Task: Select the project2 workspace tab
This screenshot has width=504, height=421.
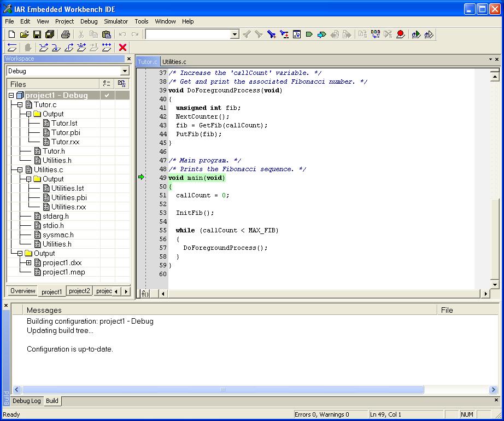Action: coord(79,291)
